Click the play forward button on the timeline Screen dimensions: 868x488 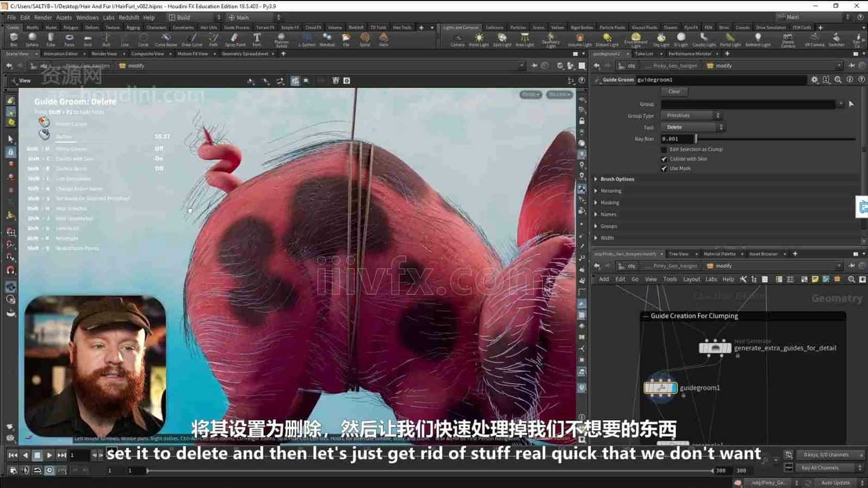[x=49, y=455]
